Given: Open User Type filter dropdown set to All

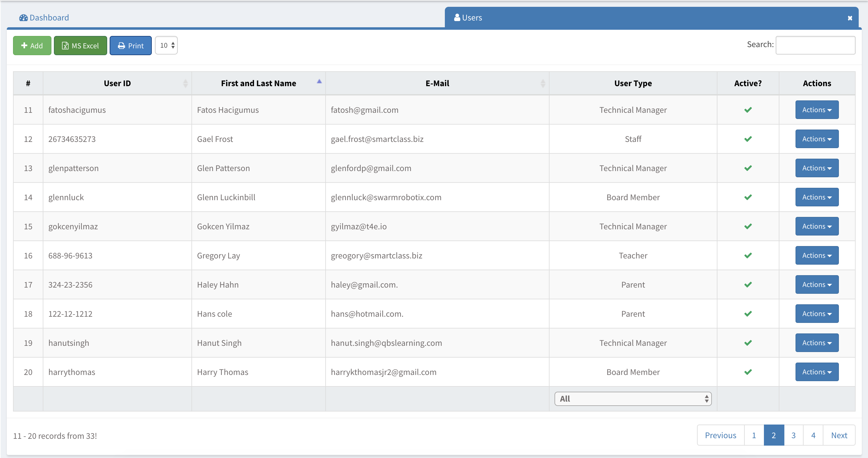Looking at the screenshot, I should (633, 399).
